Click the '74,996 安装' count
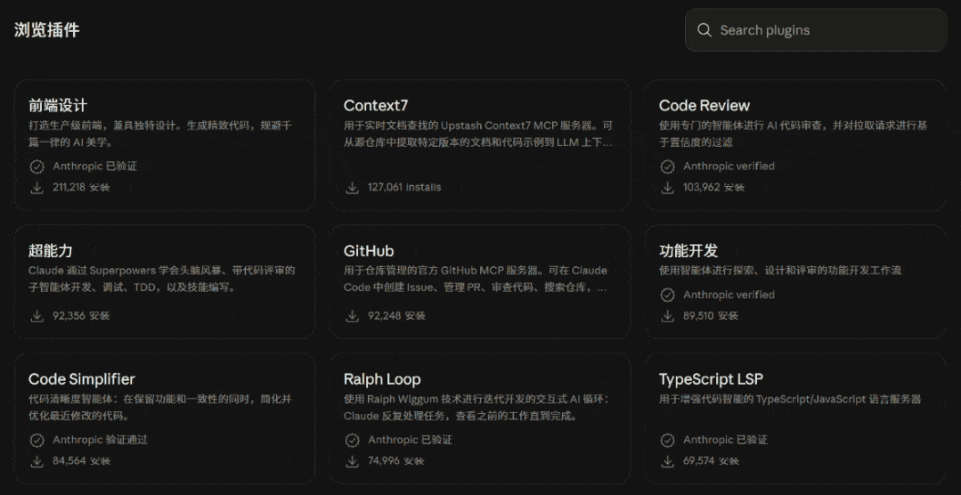This screenshot has width=961, height=495. (x=396, y=461)
